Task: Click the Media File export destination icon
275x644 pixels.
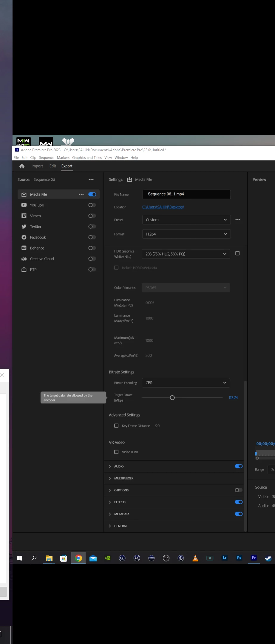Action: (x=24, y=194)
